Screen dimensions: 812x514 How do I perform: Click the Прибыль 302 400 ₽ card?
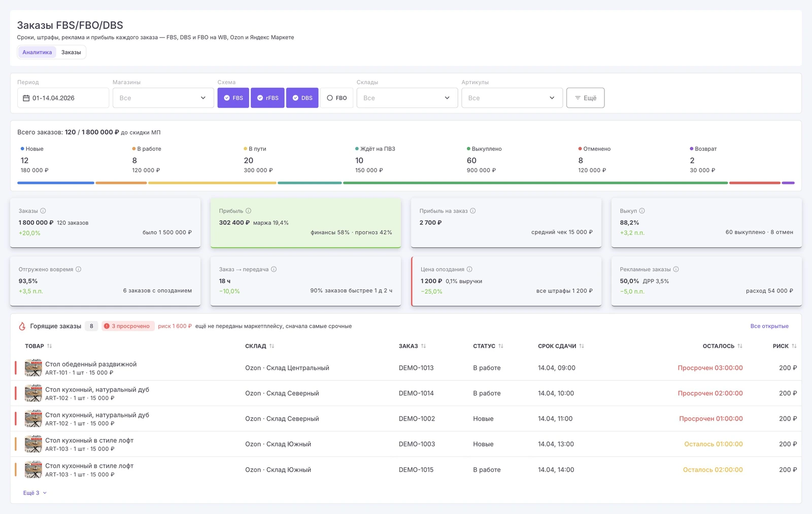tap(306, 222)
